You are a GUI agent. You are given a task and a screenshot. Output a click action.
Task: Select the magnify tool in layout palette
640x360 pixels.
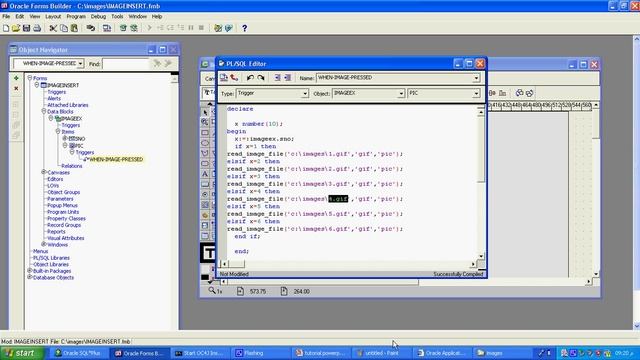205,122
